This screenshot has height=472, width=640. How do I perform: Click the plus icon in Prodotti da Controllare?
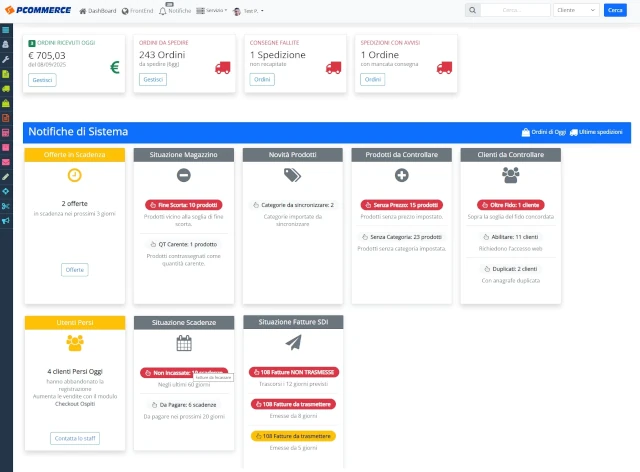click(x=402, y=176)
